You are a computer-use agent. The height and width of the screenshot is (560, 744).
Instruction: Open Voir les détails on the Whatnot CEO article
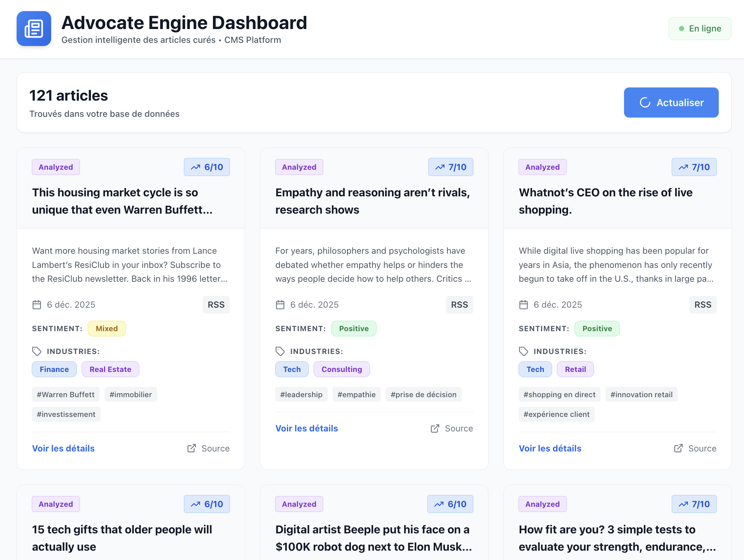tap(550, 448)
